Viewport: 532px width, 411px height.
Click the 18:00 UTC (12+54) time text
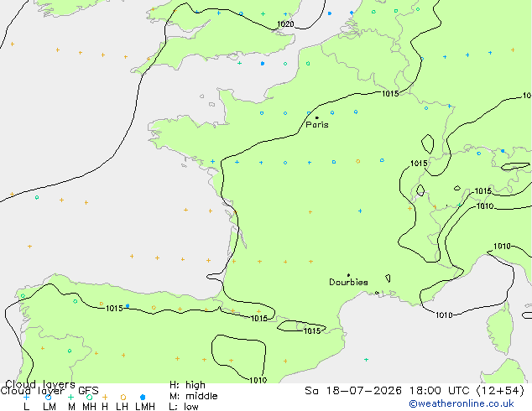pyautogui.click(x=467, y=391)
